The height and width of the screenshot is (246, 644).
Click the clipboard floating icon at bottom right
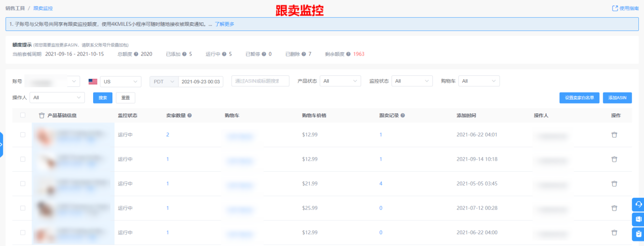click(638, 234)
